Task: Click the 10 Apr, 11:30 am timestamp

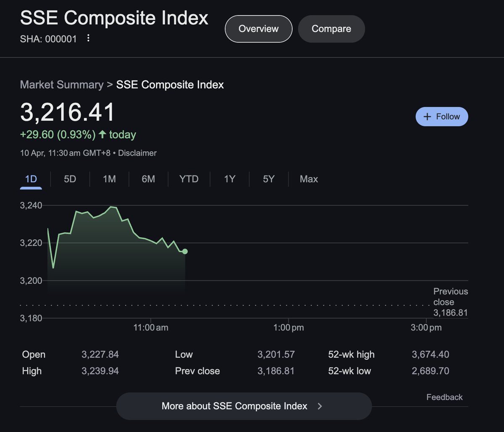Action: click(x=65, y=153)
